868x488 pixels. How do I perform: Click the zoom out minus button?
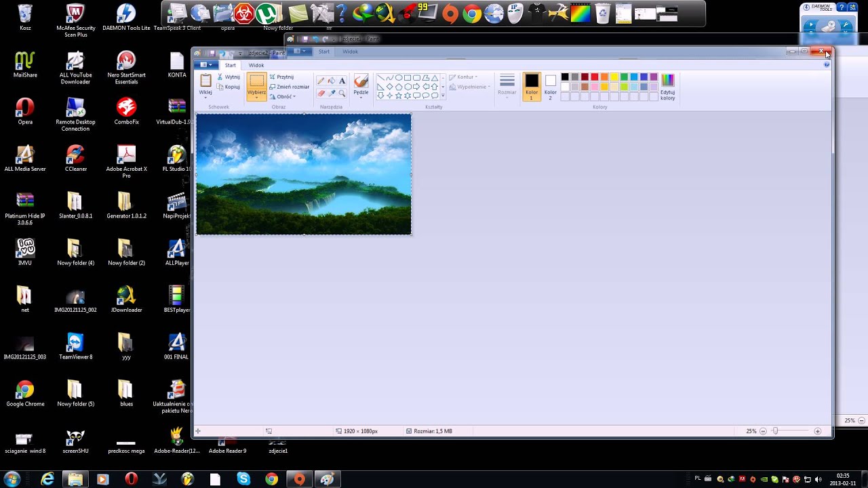coord(763,431)
